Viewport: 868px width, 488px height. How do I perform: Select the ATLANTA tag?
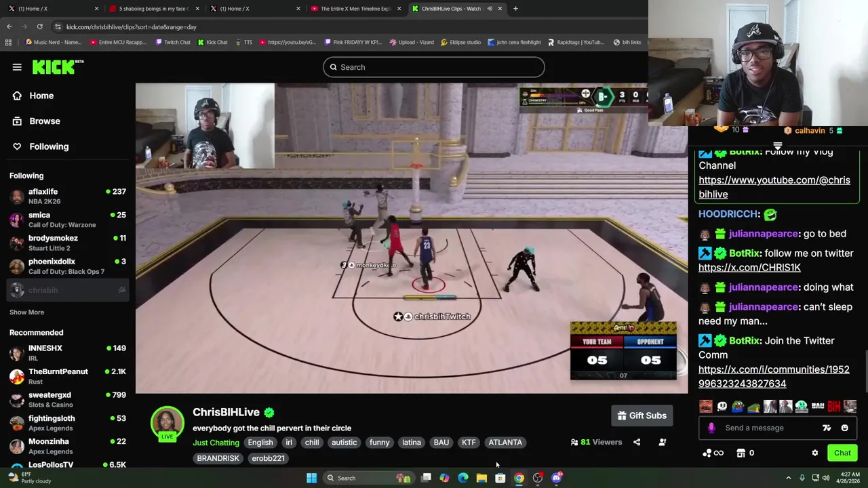pyautogui.click(x=505, y=443)
